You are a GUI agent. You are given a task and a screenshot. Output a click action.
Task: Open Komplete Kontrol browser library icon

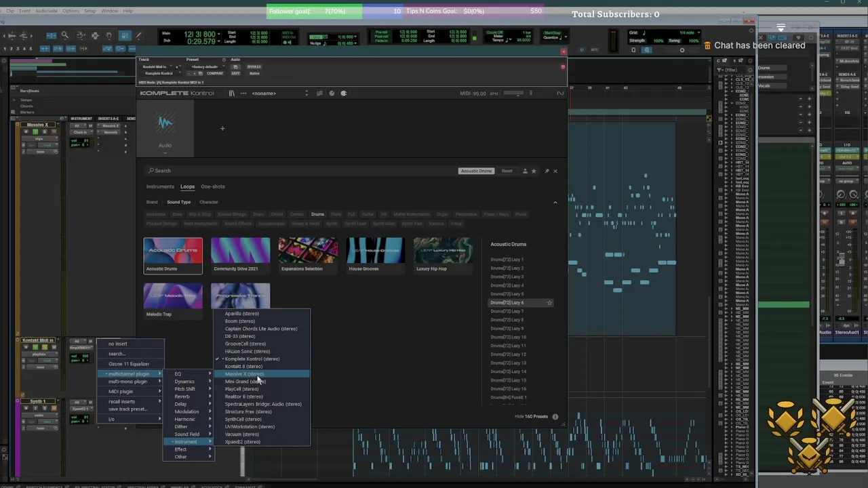tap(232, 94)
